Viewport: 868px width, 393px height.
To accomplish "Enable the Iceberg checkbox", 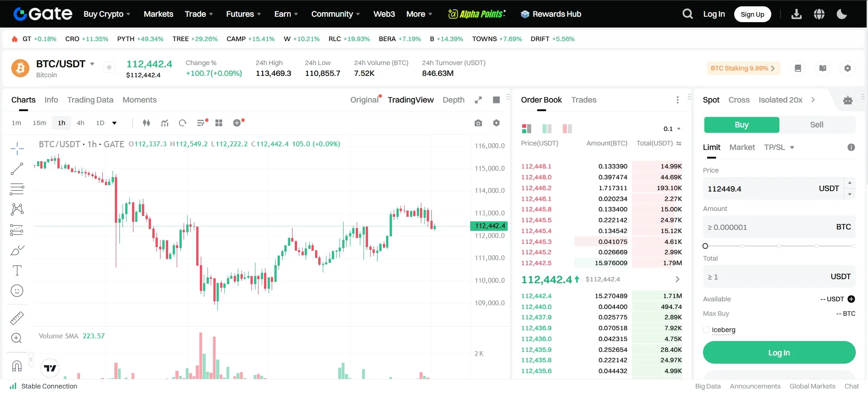I will 707,330.
